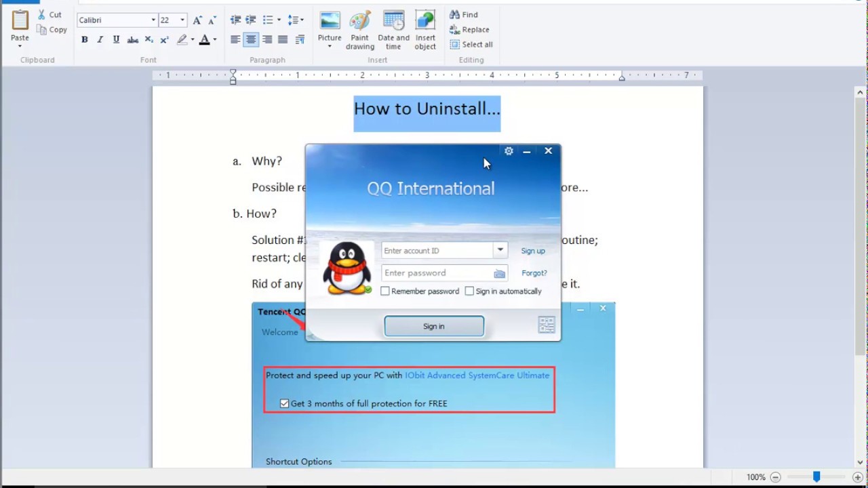Open QQ settings gear icon
The height and width of the screenshot is (488, 868).
[x=509, y=151]
